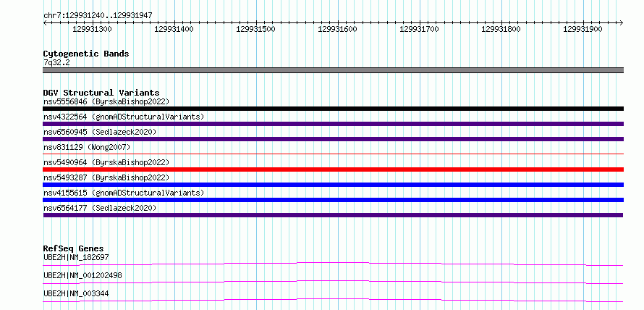
Task: Open gene label UBE2H|NM_182697
Action: point(76,257)
